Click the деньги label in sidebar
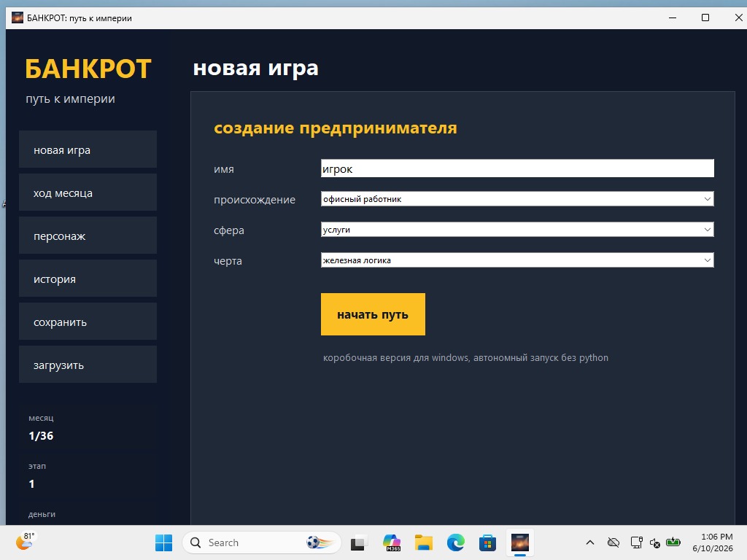The width and height of the screenshot is (747, 560). 42,514
